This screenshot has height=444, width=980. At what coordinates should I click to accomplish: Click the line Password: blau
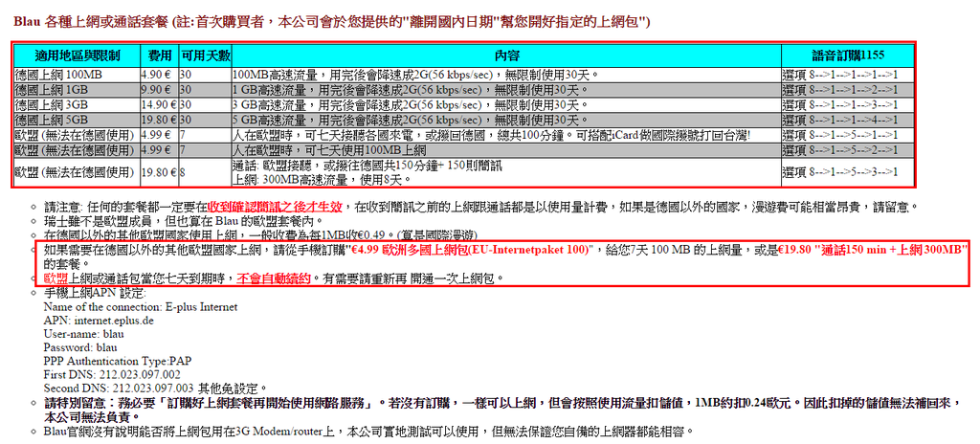pos(80,347)
